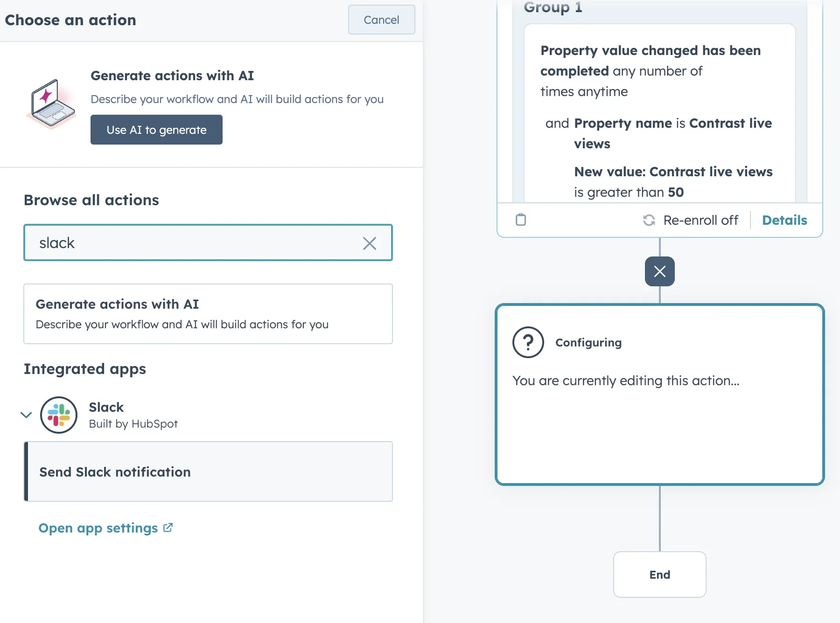The image size is (840, 623).
Task: Select Send Slack notification action
Action: 208,471
